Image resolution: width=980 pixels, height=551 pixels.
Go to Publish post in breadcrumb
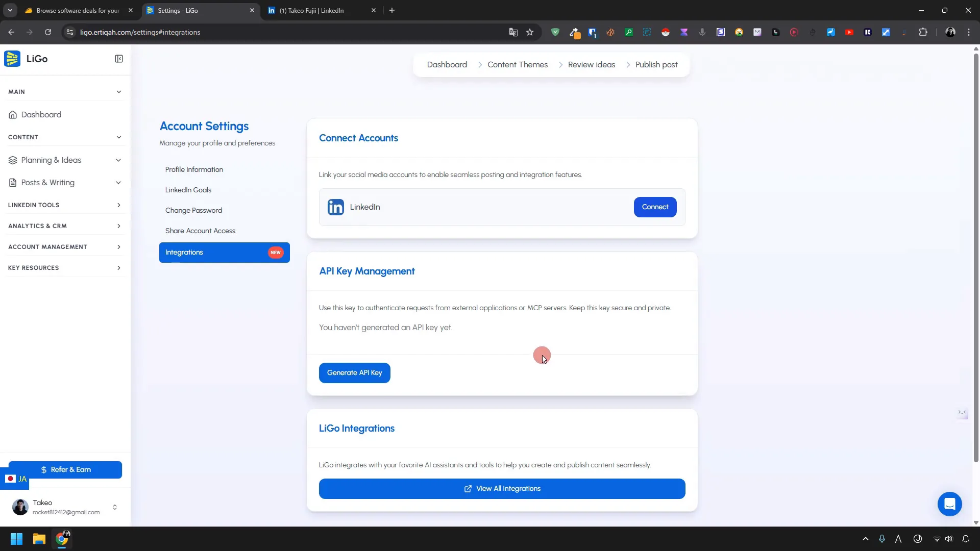coord(656,65)
